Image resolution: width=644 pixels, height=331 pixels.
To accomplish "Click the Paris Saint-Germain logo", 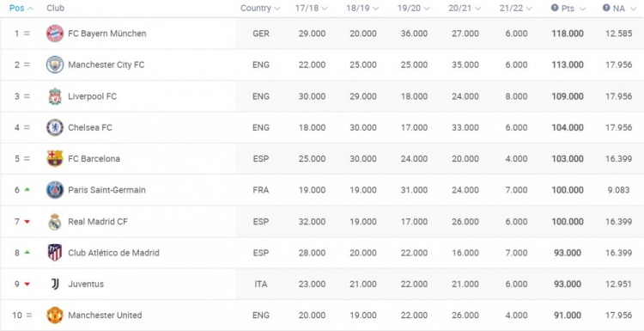I will (55, 190).
